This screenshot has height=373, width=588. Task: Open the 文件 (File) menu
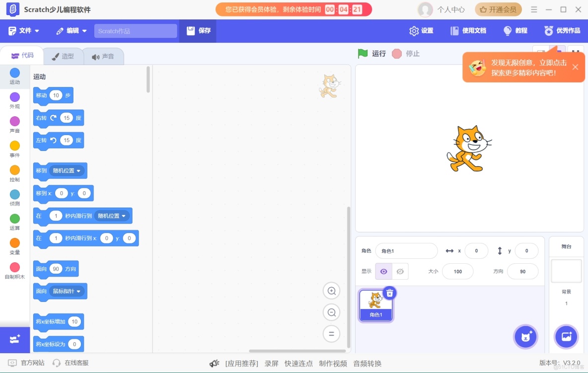pos(23,30)
